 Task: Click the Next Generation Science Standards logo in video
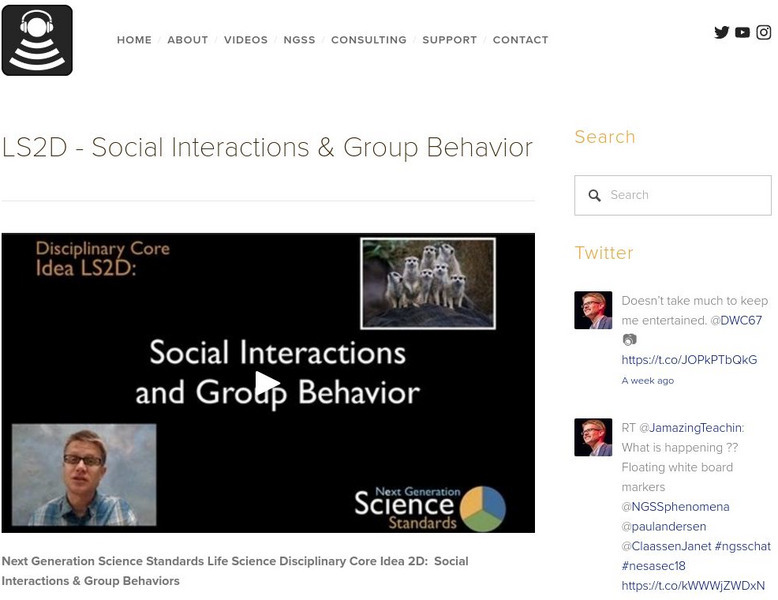430,508
